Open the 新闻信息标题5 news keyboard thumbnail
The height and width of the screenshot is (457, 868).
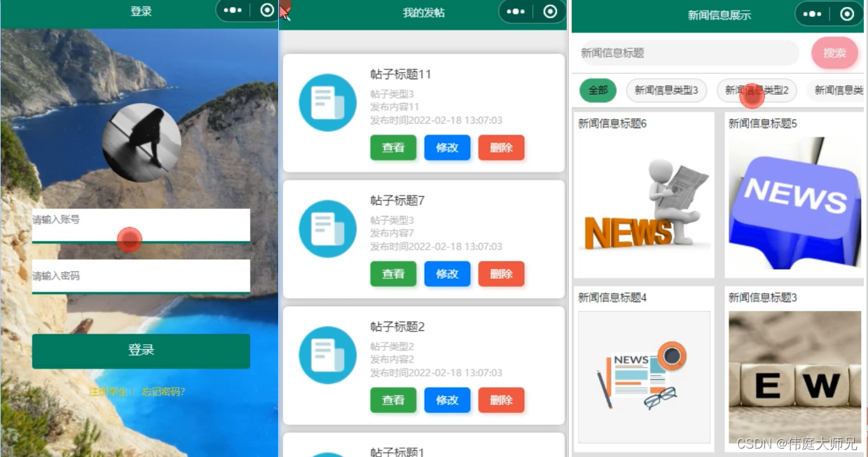click(795, 203)
